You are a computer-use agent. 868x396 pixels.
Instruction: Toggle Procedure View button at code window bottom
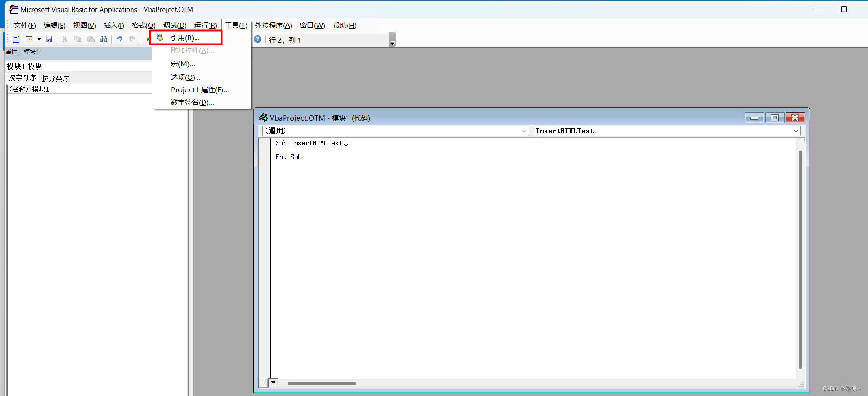point(263,383)
